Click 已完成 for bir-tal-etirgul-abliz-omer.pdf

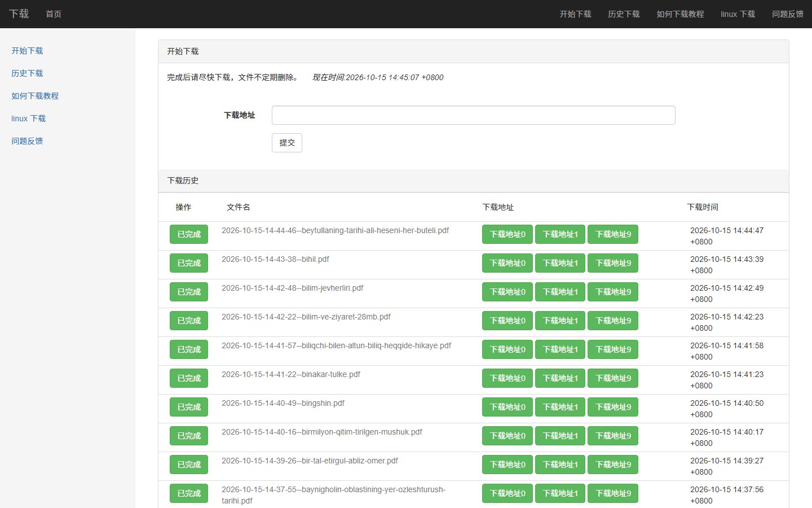click(189, 465)
